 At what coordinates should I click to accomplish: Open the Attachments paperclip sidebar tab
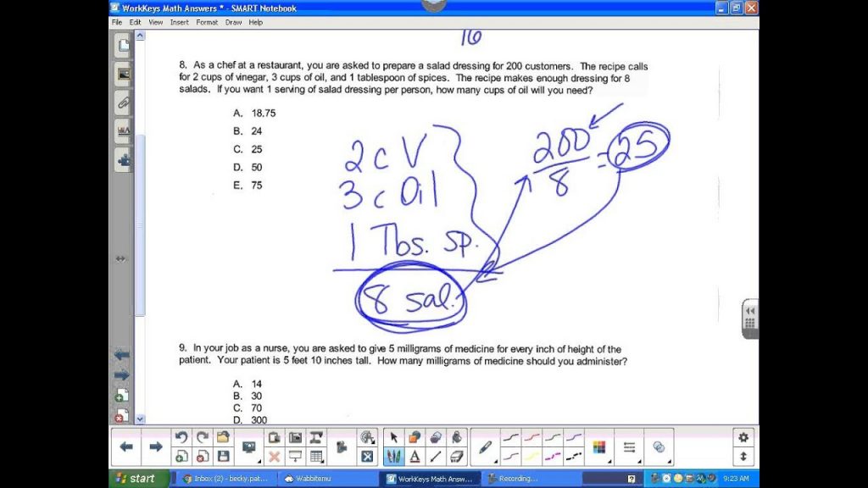coord(124,103)
